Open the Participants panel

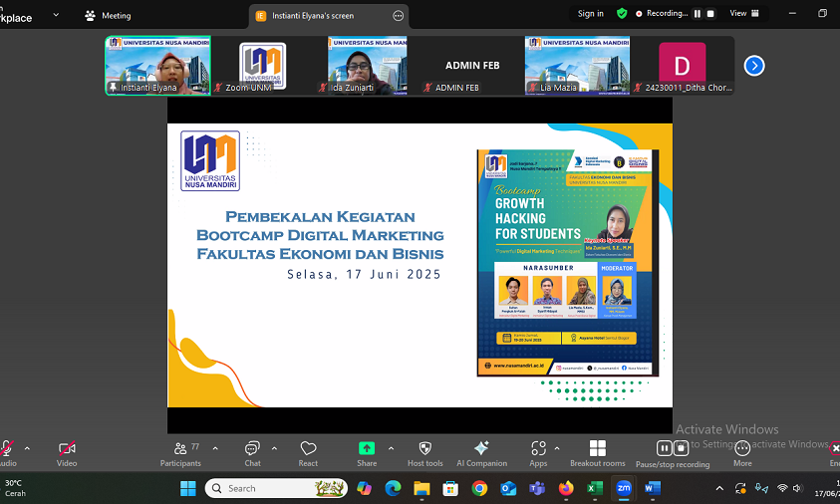[x=180, y=453]
